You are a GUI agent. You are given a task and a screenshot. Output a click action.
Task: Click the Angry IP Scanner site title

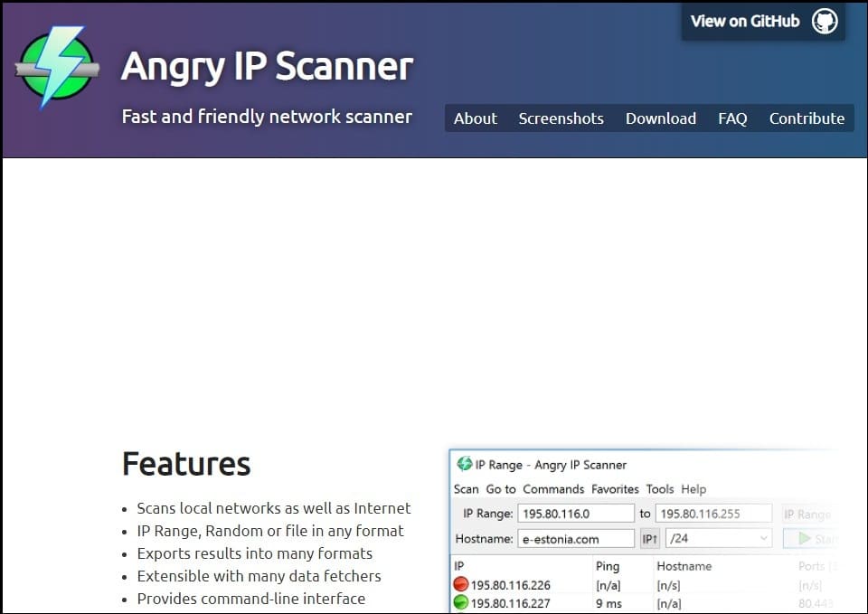coord(267,66)
